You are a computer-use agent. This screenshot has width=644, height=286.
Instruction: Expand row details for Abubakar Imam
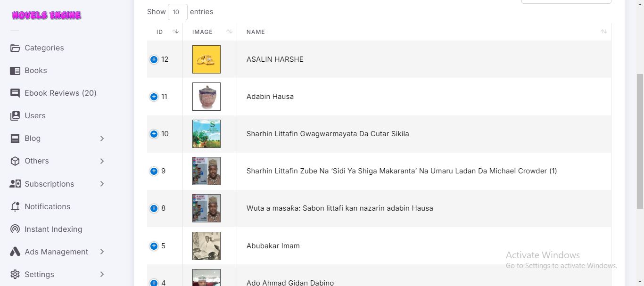click(154, 246)
